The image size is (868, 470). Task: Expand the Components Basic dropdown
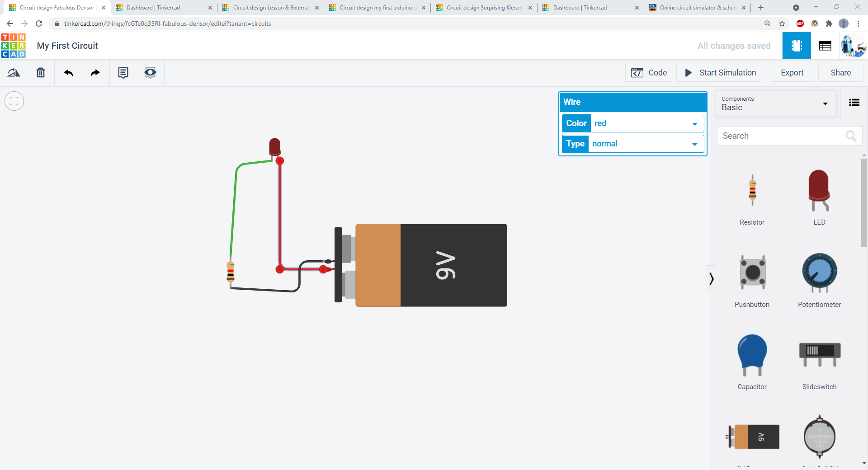[825, 103]
